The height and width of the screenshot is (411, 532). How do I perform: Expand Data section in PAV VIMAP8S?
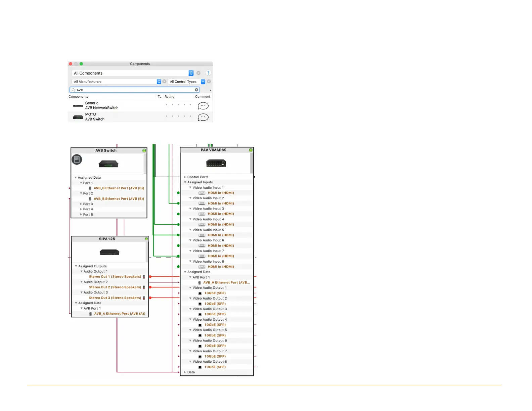(185, 372)
